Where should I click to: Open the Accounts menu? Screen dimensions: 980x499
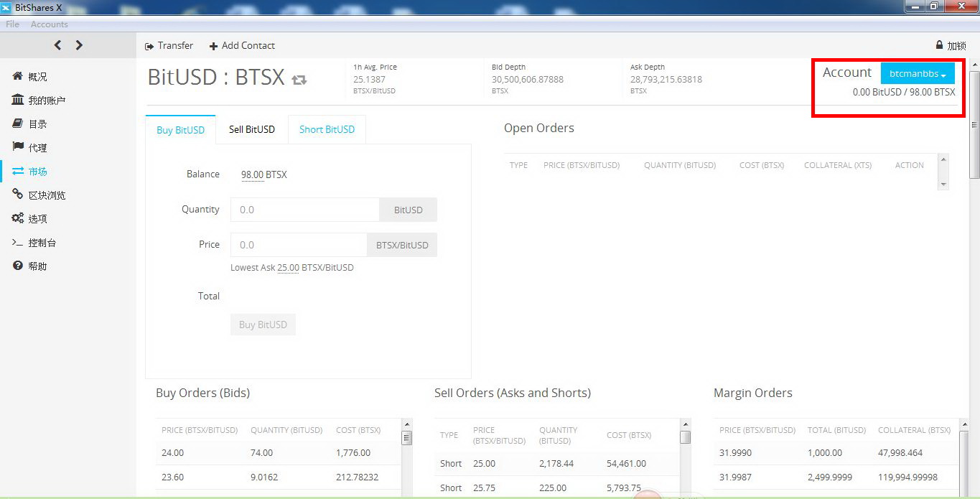point(50,24)
